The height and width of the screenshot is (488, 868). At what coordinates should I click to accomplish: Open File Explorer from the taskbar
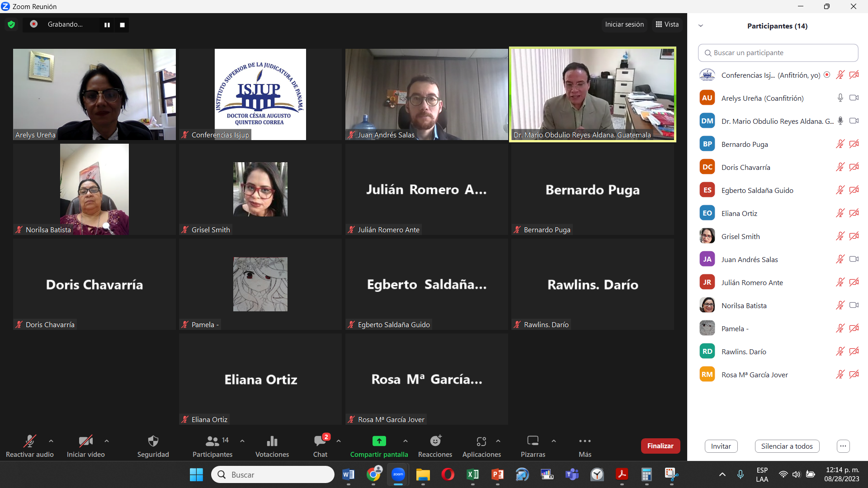click(423, 474)
